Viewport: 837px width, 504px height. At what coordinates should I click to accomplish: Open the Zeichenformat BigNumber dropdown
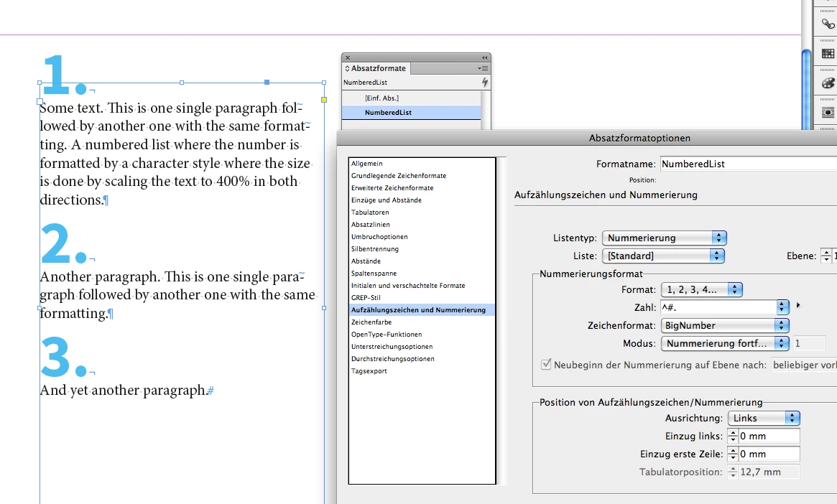click(724, 325)
